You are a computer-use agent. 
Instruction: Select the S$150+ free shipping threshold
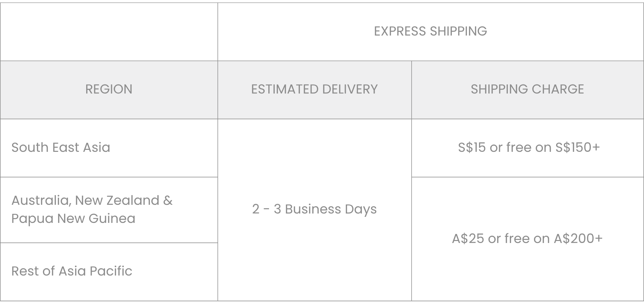coord(578,147)
